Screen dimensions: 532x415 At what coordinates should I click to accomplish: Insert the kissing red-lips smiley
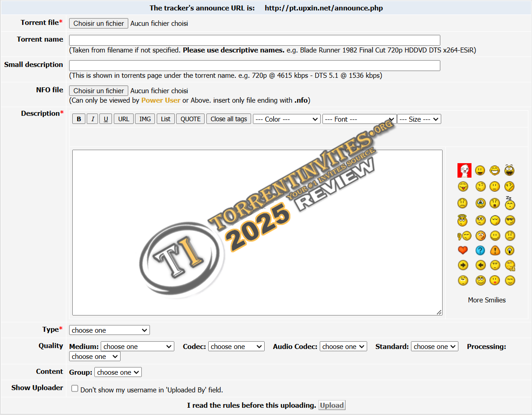point(495,281)
